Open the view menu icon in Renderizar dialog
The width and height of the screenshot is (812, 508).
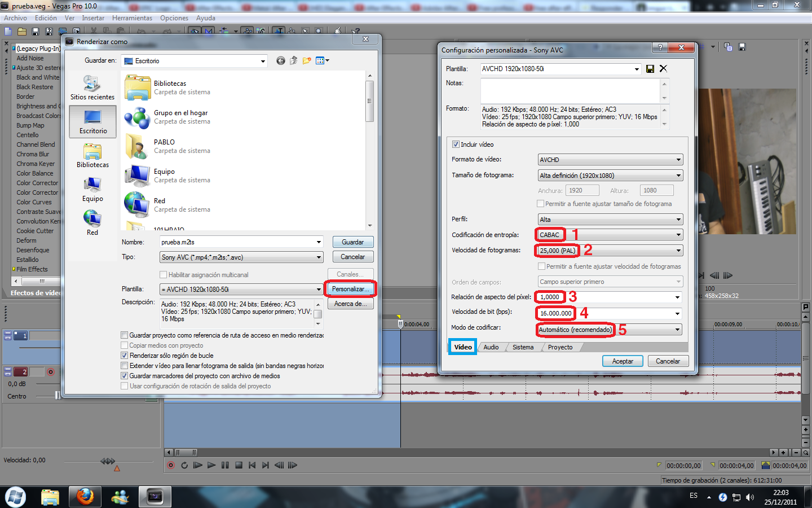pos(322,61)
